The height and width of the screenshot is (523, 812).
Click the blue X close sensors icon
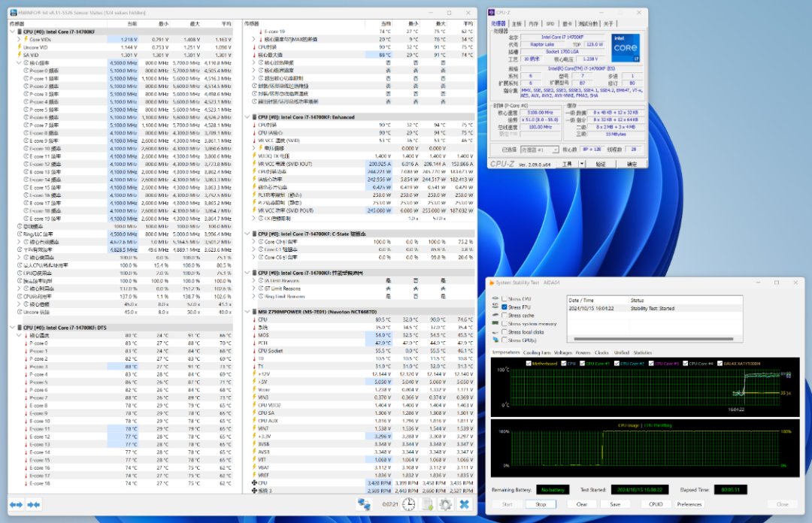[465, 504]
